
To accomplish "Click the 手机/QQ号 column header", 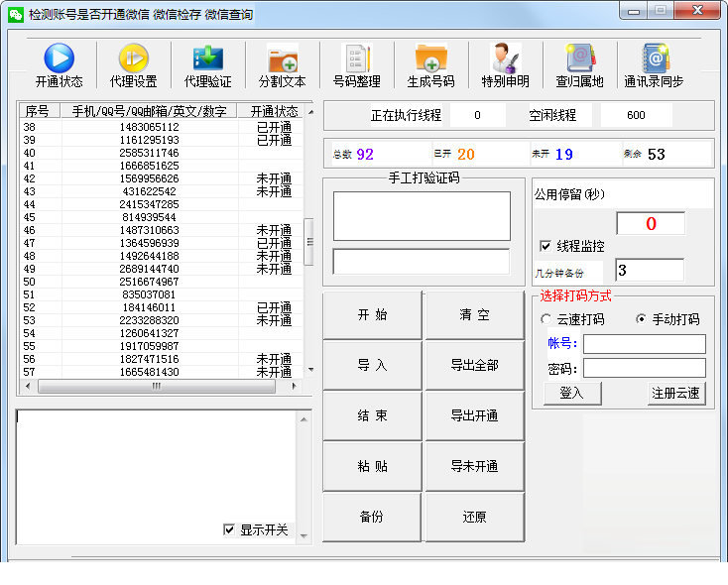I will 149,111.
